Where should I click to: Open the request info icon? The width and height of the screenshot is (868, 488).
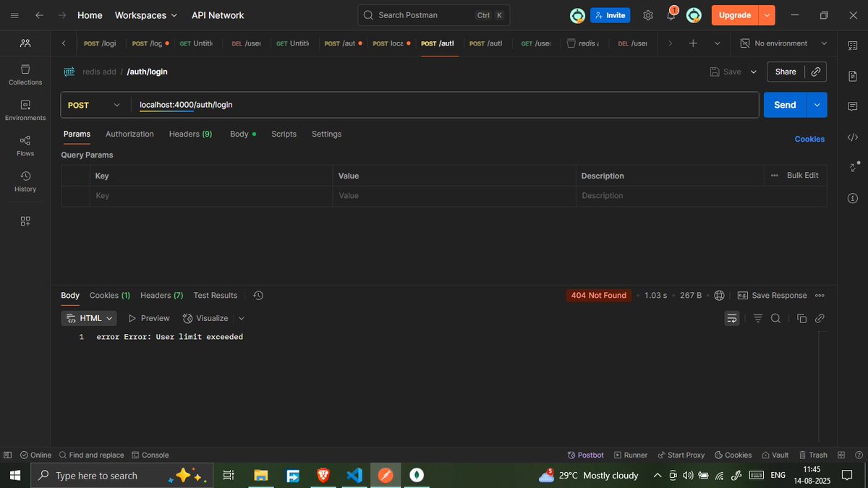click(x=853, y=198)
